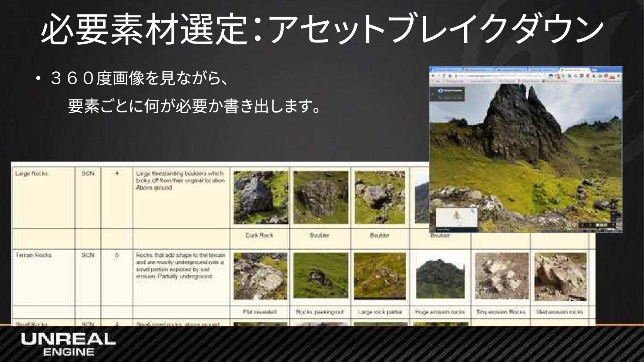Screen dimensions: 644x362
Task: Click the "Rocks peeking out" caption
Action: tap(320, 312)
